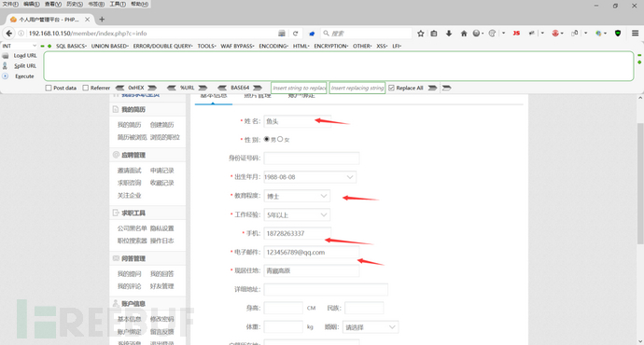Open a new tab with plus icon
Screen dimensions: 644x345
[102, 20]
